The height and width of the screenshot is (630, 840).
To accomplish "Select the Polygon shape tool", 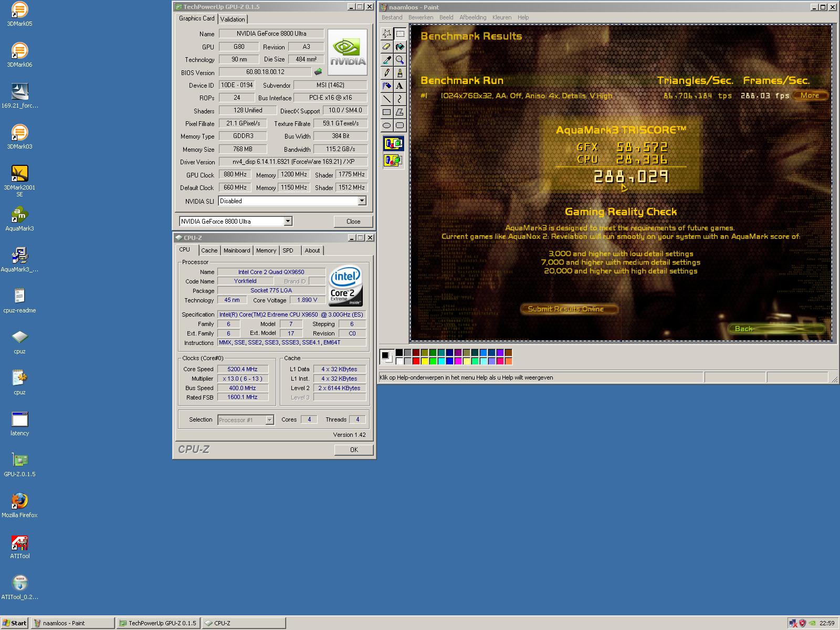I will click(x=400, y=112).
